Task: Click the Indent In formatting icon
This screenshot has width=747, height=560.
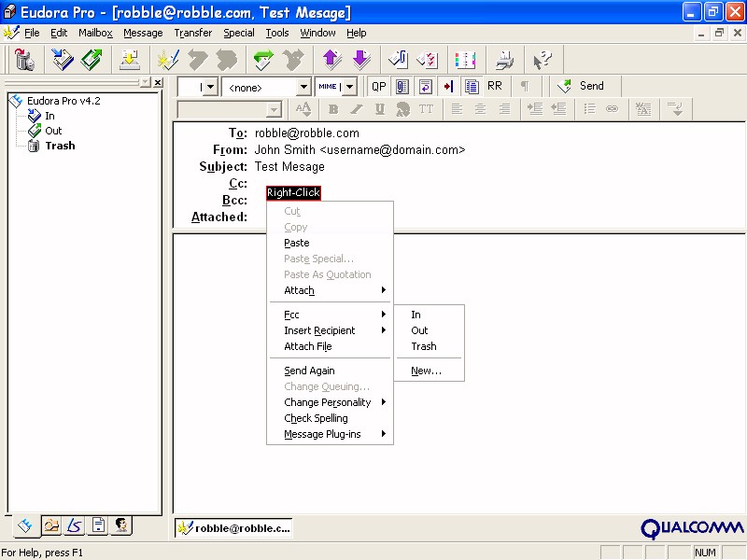Action: tap(535, 109)
